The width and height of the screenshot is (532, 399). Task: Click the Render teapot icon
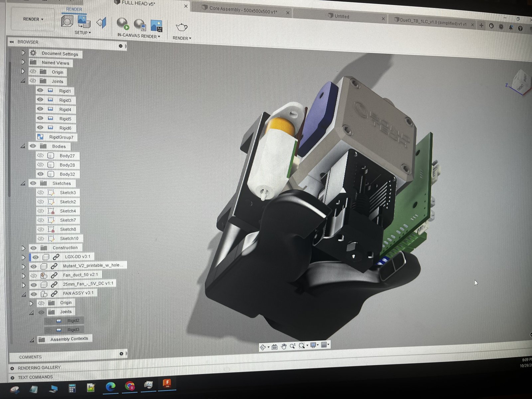[182, 27]
